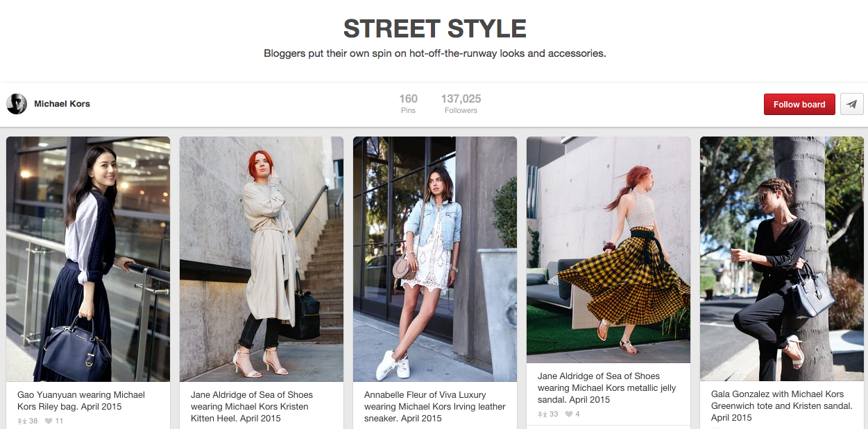Viewport: 868px width, 429px height.
Task: Click heart likes icon under jelly sandal pin
Action: [x=569, y=414]
